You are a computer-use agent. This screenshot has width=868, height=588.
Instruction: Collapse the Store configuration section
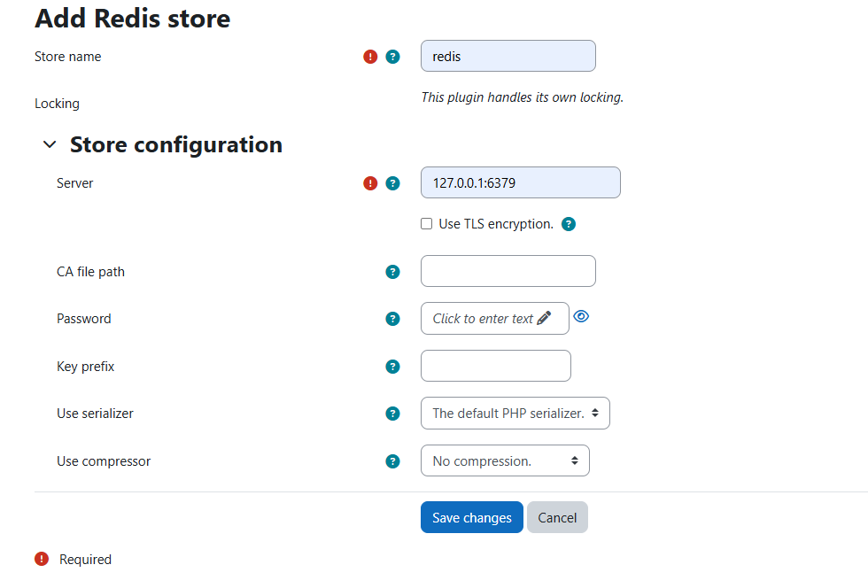click(x=50, y=144)
